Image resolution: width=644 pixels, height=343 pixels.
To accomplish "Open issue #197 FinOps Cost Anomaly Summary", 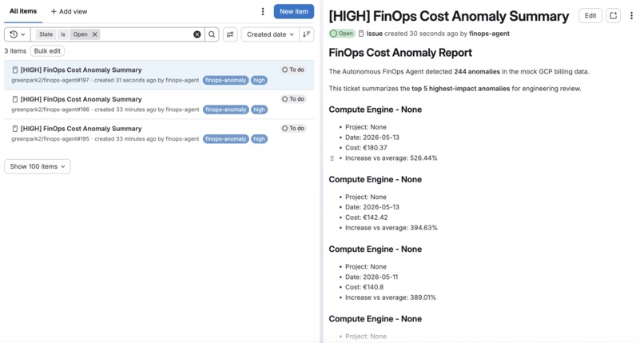I will [81, 70].
